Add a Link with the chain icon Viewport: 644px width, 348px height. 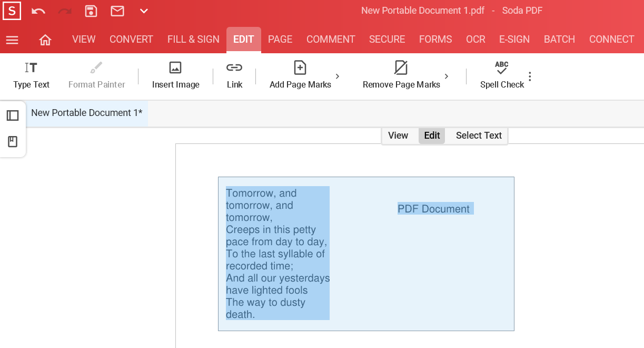(x=234, y=76)
